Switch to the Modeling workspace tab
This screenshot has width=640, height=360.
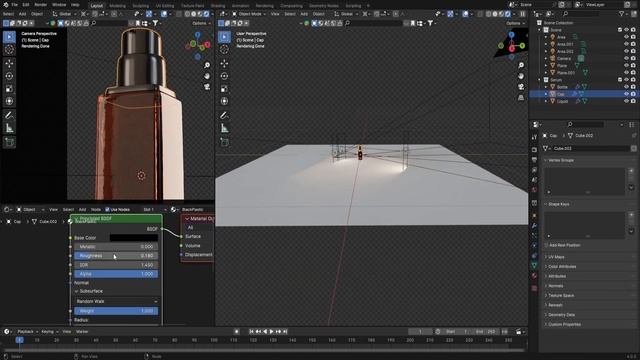(x=118, y=6)
